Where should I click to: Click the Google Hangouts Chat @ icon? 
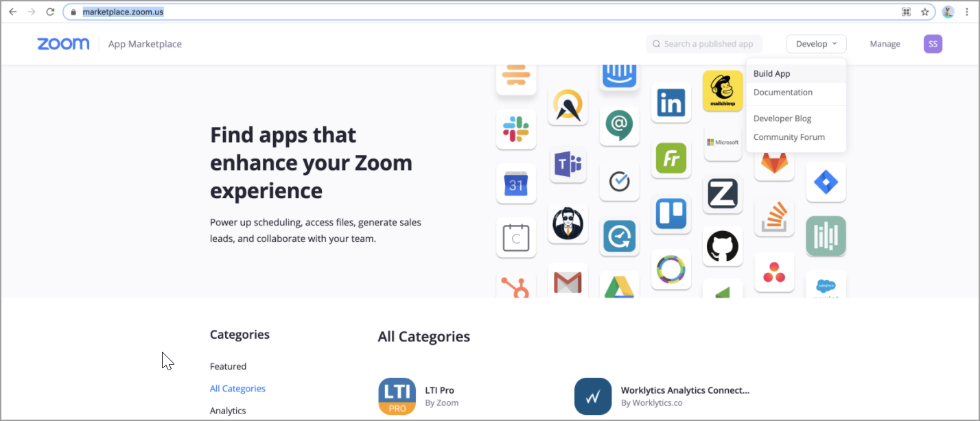pos(619,126)
